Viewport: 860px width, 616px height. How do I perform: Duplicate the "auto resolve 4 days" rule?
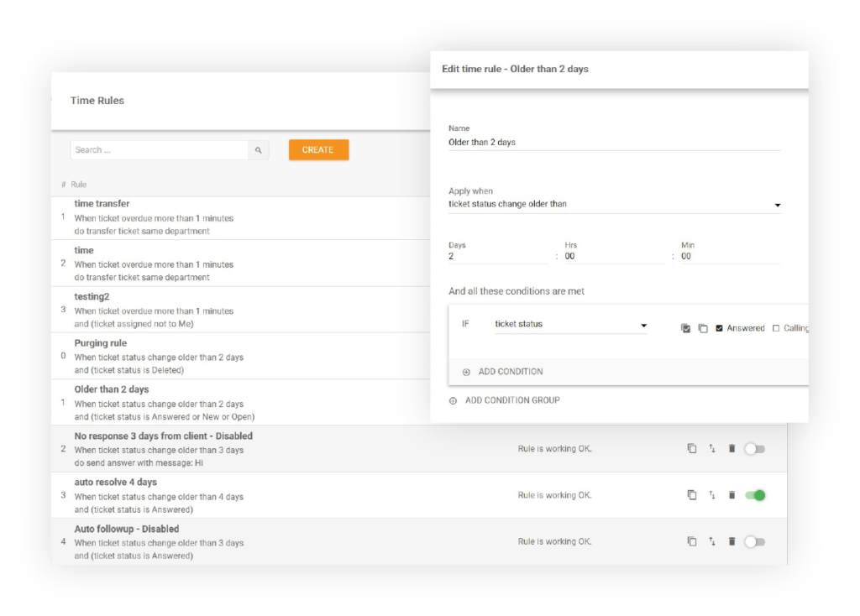click(691, 495)
